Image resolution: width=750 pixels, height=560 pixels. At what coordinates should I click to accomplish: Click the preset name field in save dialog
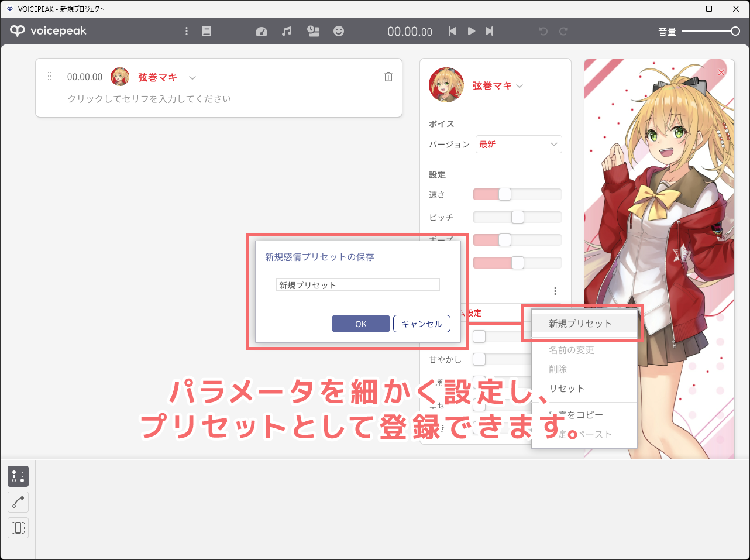[x=358, y=285]
